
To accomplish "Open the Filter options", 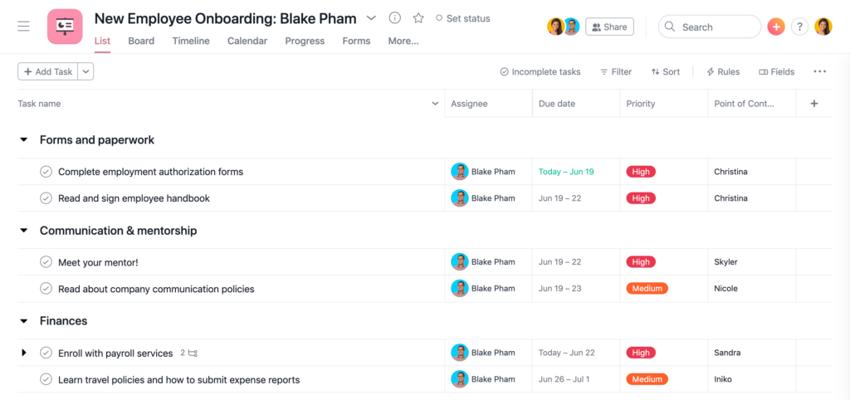I will (616, 72).
